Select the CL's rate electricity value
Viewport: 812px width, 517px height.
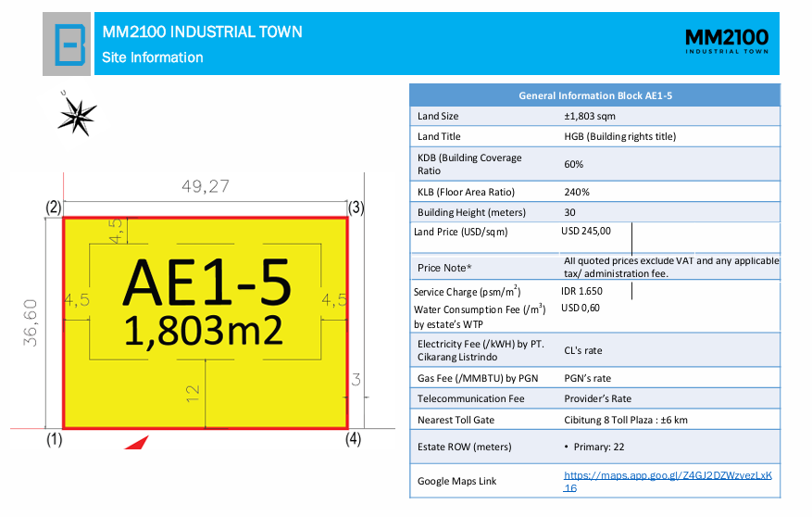coord(583,351)
